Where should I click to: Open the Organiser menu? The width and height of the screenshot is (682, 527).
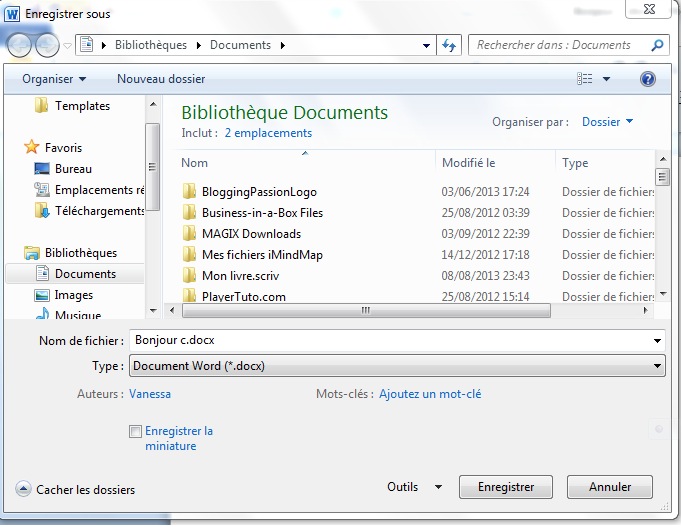click(54, 78)
